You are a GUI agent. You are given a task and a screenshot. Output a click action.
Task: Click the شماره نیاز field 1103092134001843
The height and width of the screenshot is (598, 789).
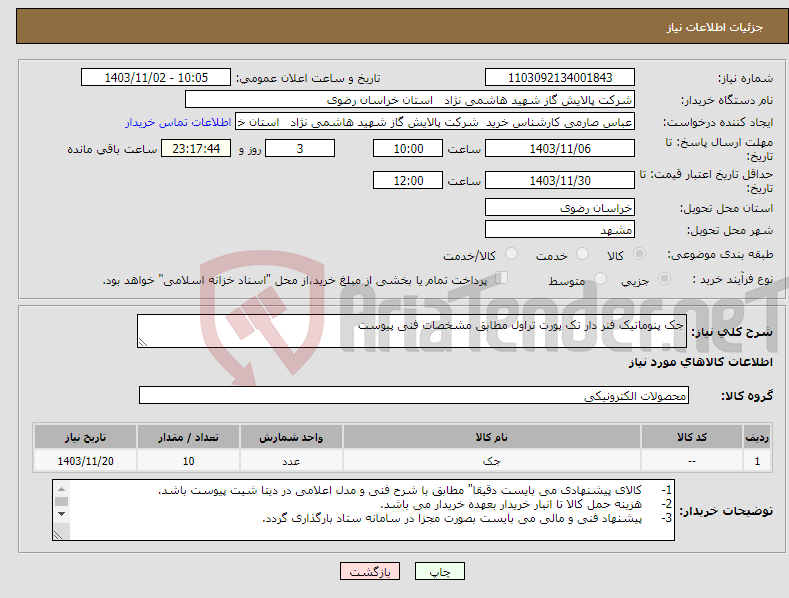pyautogui.click(x=560, y=78)
